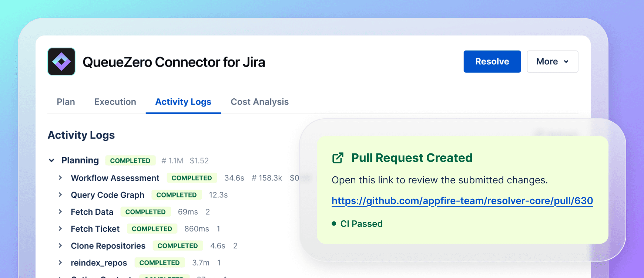The width and height of the screenshot is (644, 278).
Task: Expand the Clone Repositories row
Action: pyautogui.click(x=60, y=246)
